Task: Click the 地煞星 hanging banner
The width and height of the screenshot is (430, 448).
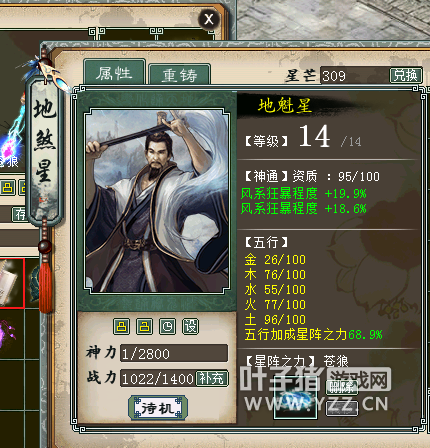Action: [x=45, y=151]
